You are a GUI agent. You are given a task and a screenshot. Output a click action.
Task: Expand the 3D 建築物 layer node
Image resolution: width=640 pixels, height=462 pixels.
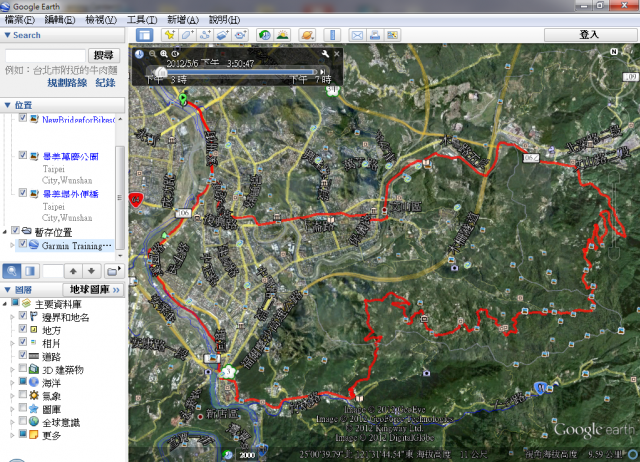coord(12,369)
